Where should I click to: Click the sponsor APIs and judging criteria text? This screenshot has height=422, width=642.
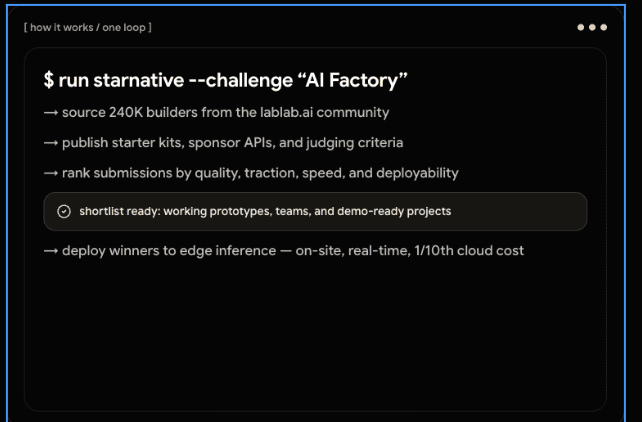point(296,142)
